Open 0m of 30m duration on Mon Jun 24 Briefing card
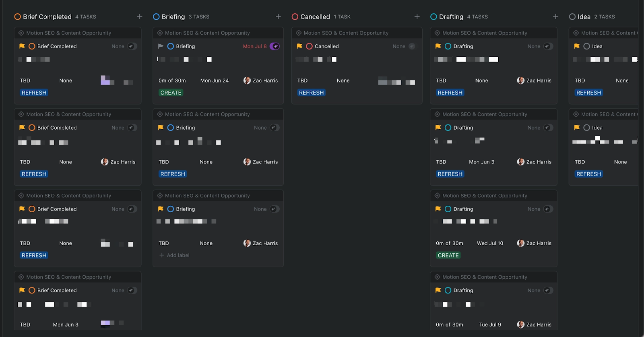 [172, 81]
